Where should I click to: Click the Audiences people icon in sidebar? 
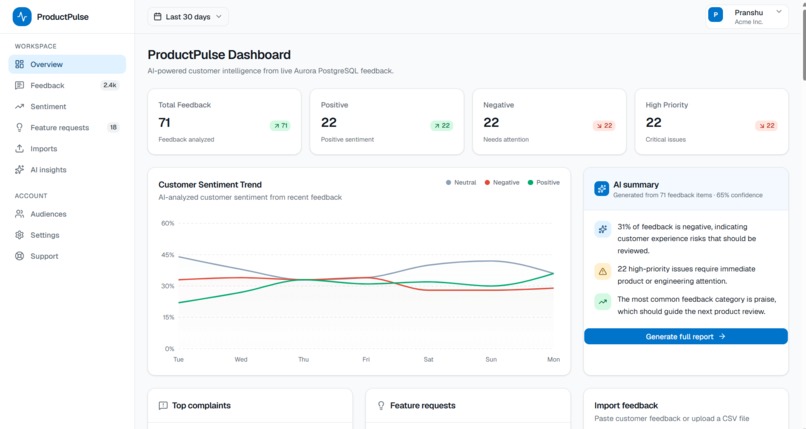(20, 214)
